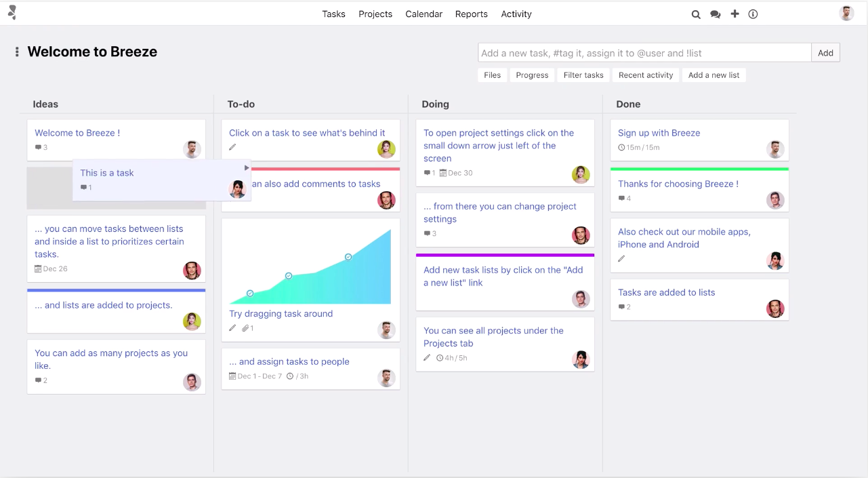Open the Calendar menu item

click(x=423, y=14)
